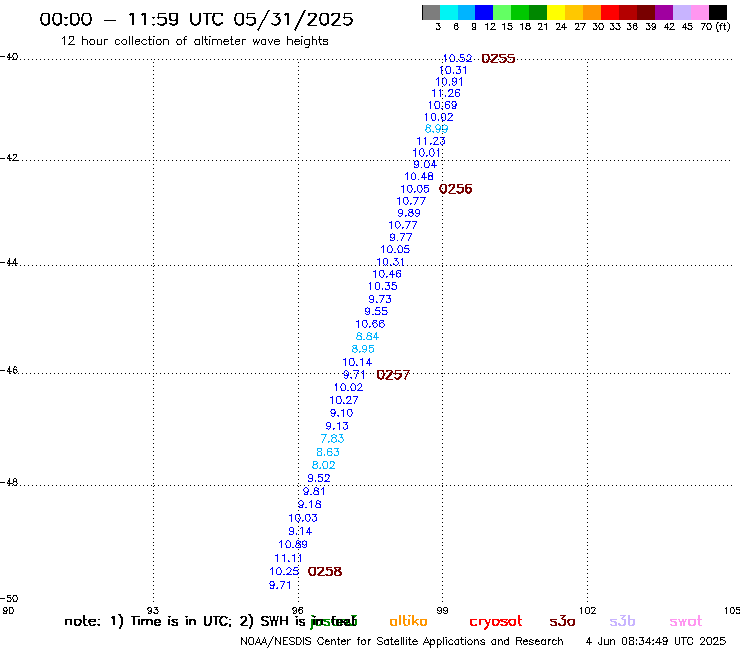Click the 9.77 wave height value
Image resolution: width=740 pixels, height=650 pixels.
401,237
